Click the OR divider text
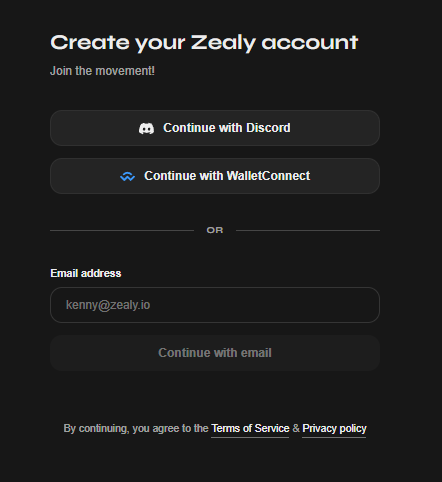The image size is (442, 482). [x=215, y=230]
